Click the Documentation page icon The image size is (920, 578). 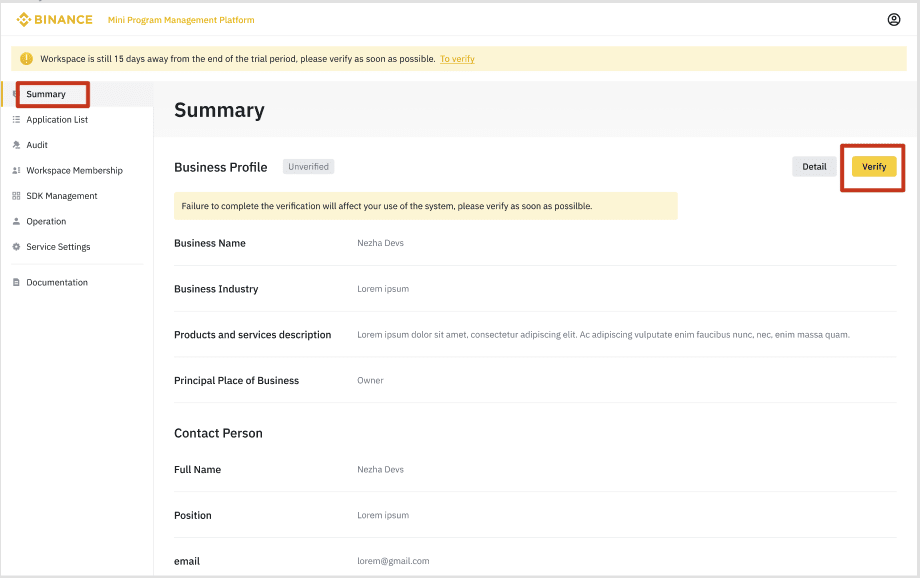point(16,282)
